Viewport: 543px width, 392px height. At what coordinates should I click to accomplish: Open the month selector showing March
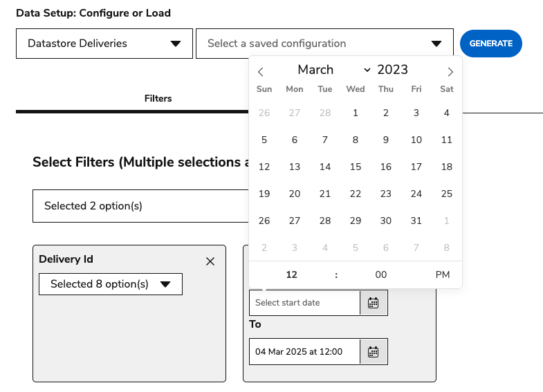[x=334, y=70]
